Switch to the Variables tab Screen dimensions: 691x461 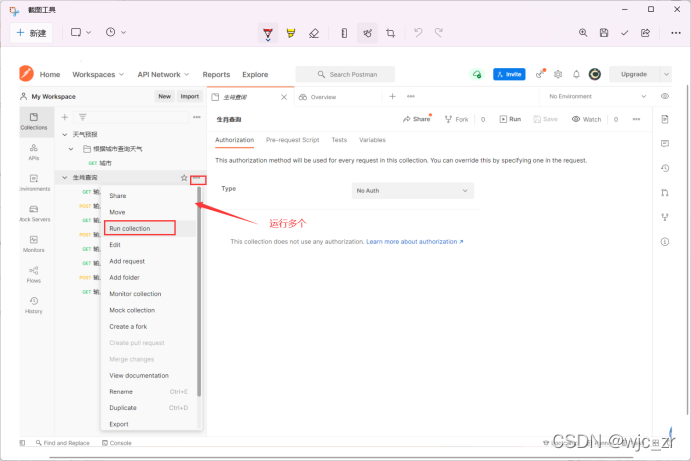[372, 140]
